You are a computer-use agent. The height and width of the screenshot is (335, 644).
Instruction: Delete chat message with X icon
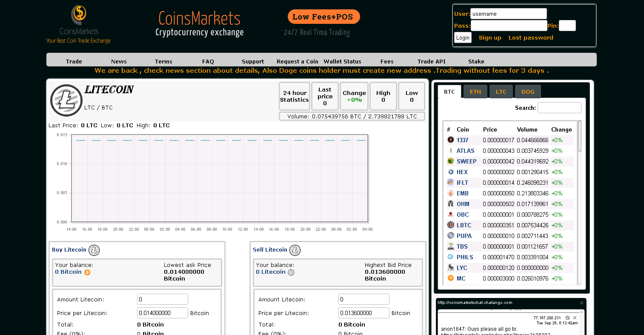tap(575, 318)
